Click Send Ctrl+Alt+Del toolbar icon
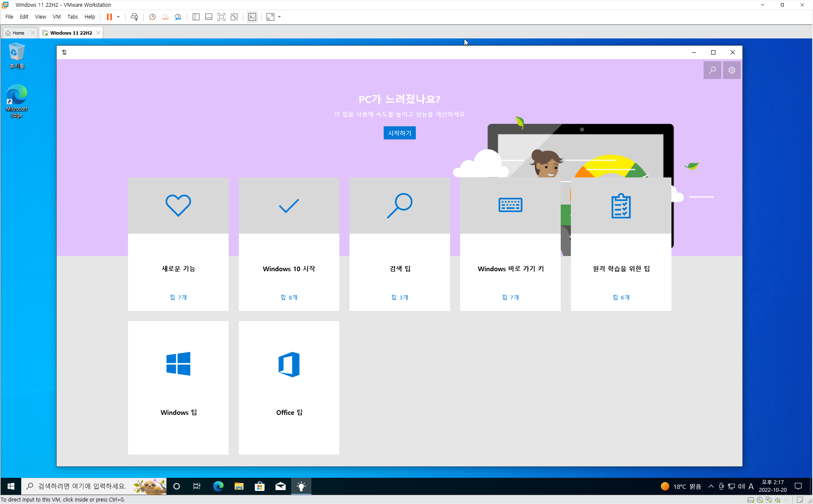Viewport: 813px width, 504px height. [134, 17]
